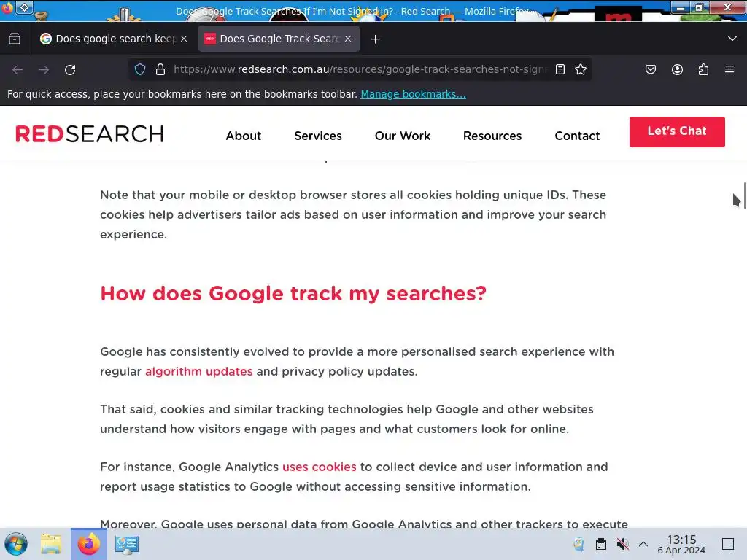The height and width of the screenshot is (560, 747).
Task: Click the RedSearch logo
Action: tap(90, 134)
